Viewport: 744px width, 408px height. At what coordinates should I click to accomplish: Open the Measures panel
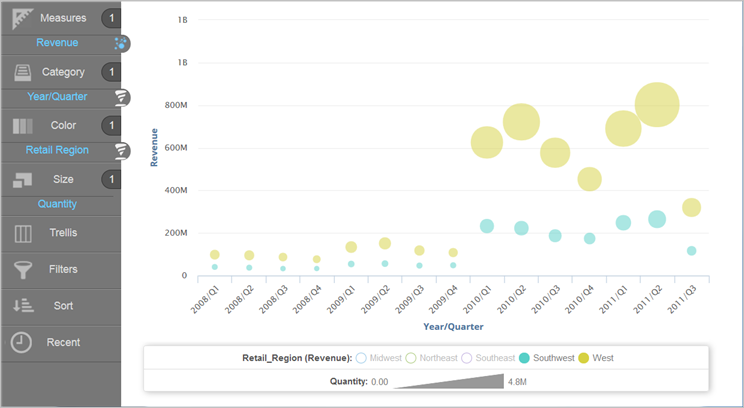click(x=62, y=18)
